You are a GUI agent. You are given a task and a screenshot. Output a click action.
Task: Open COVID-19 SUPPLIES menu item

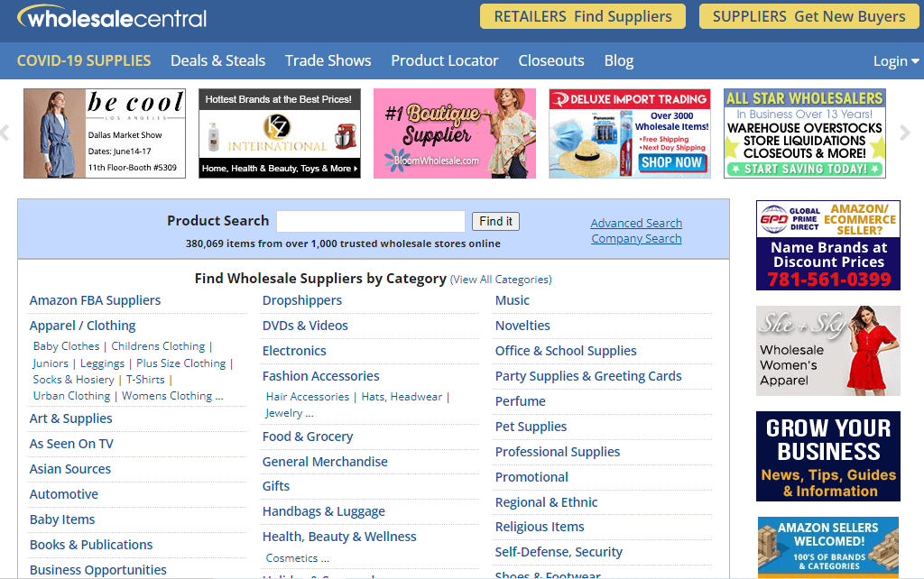[84, 60]
